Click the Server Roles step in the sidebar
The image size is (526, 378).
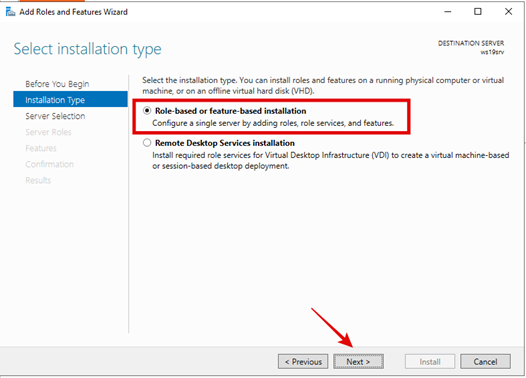(48, 132)
